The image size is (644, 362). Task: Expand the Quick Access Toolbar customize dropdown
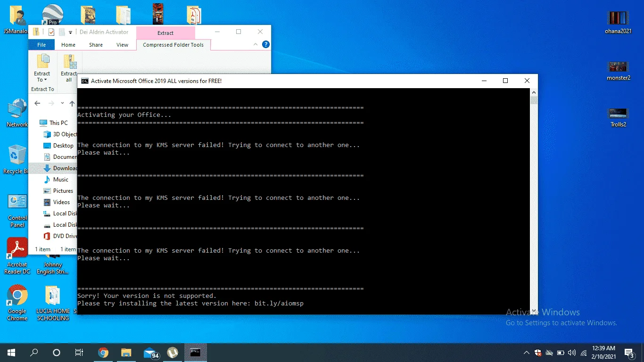(x=70, y=32)
